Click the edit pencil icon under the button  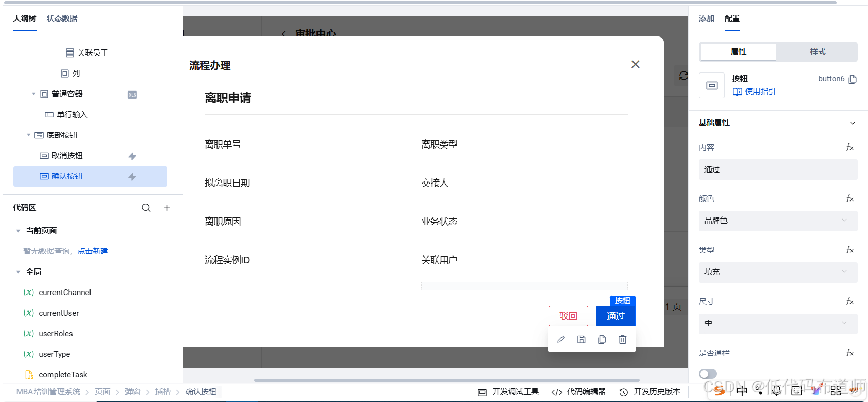561,339
